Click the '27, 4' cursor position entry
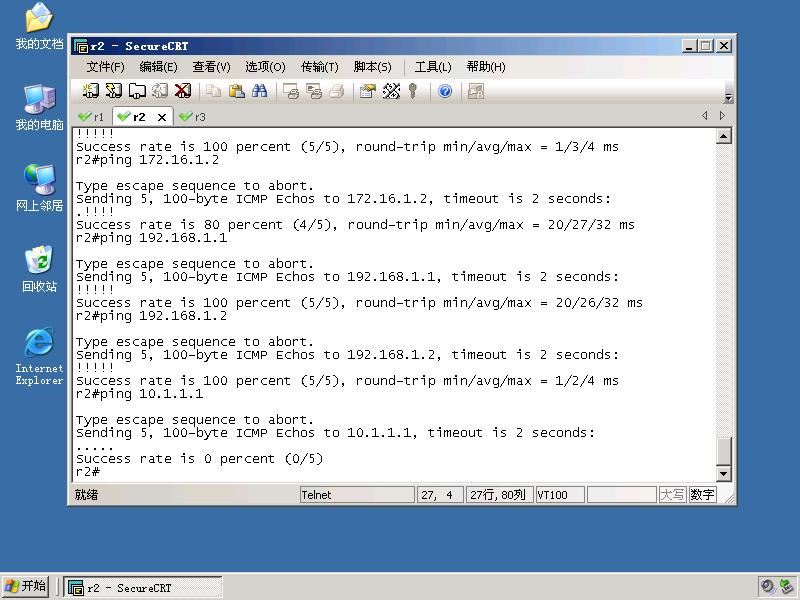This screenshot has width=800, height=600. 440,495
